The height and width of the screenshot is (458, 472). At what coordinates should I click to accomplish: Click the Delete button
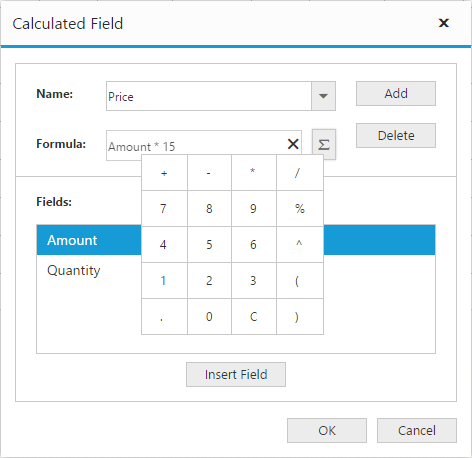(396, 136)
